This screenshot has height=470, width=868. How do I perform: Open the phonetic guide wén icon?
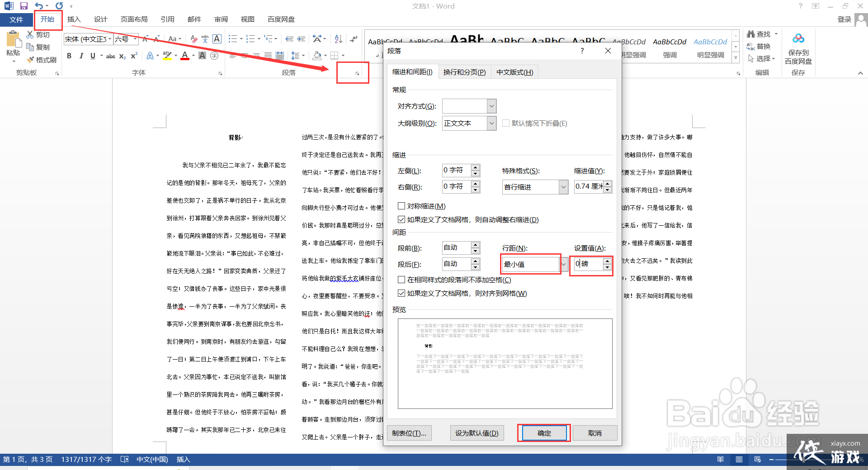click(205, 39)
